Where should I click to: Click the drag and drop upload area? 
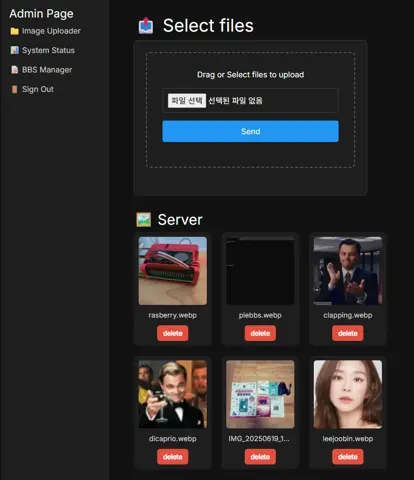250,110
